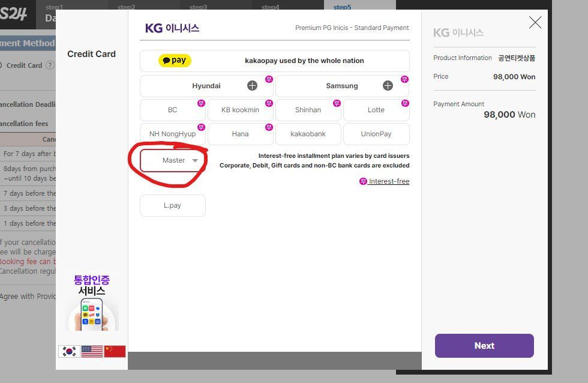The height and width of the screenshot is (383, 588).
Task: Click Credit Card heading in sidebar
Action: (x=91, y=54)
